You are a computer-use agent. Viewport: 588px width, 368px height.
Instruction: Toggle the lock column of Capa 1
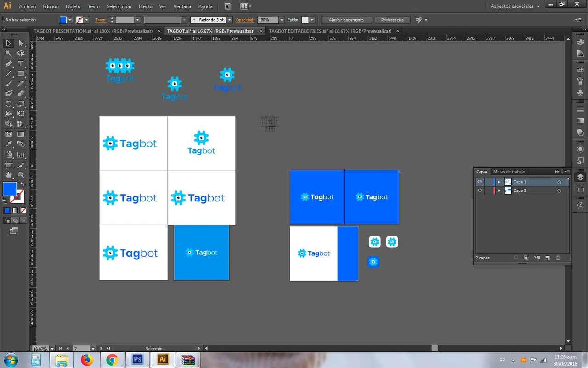tap(488, 182)
